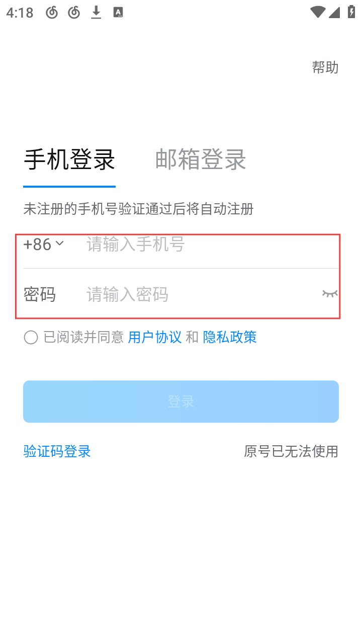Open the 用户协议 link
The image size is (362, 644).
click(155, 337)
